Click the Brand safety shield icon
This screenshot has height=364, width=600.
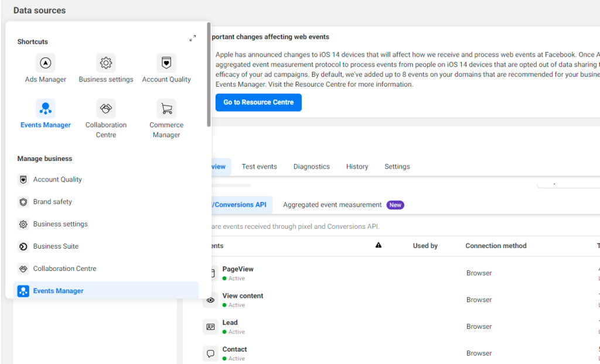coord(23,201)
